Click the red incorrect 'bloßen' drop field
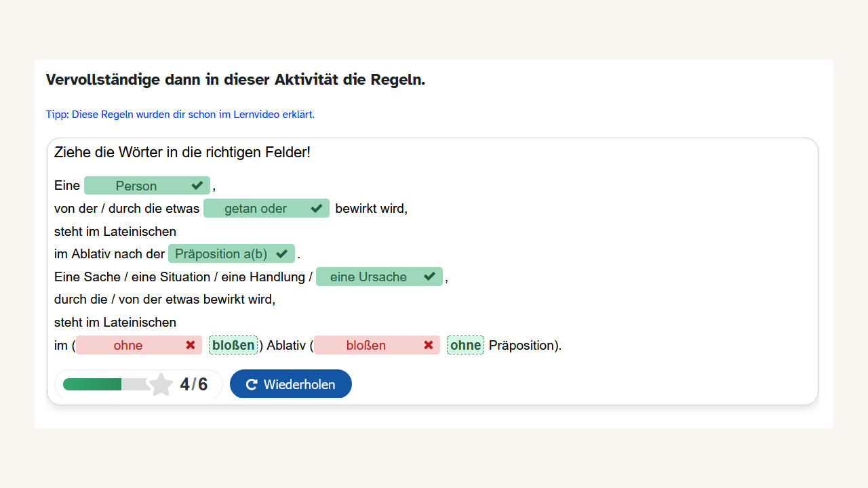This screenshot has height=488, width=868. pos(366,346)
